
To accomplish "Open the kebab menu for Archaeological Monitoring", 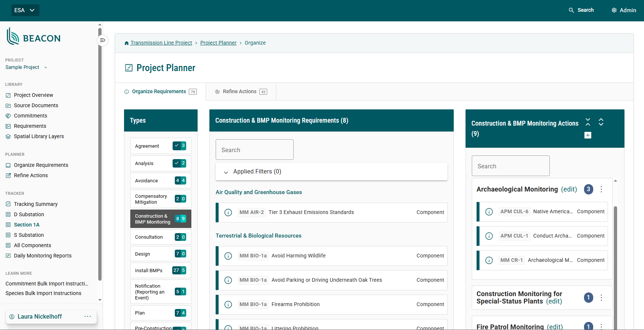I will pos(601,189).
